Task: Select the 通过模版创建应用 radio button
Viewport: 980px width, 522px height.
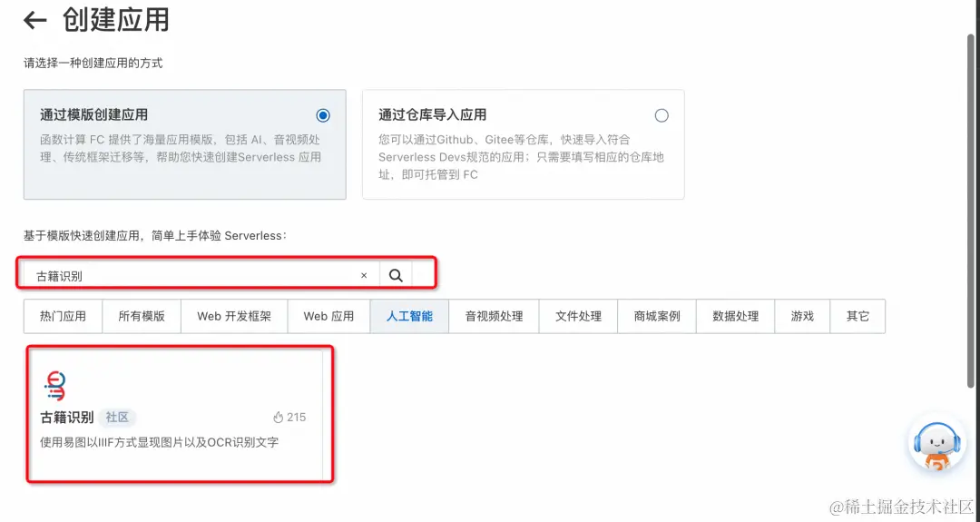Action: (323, 115)
